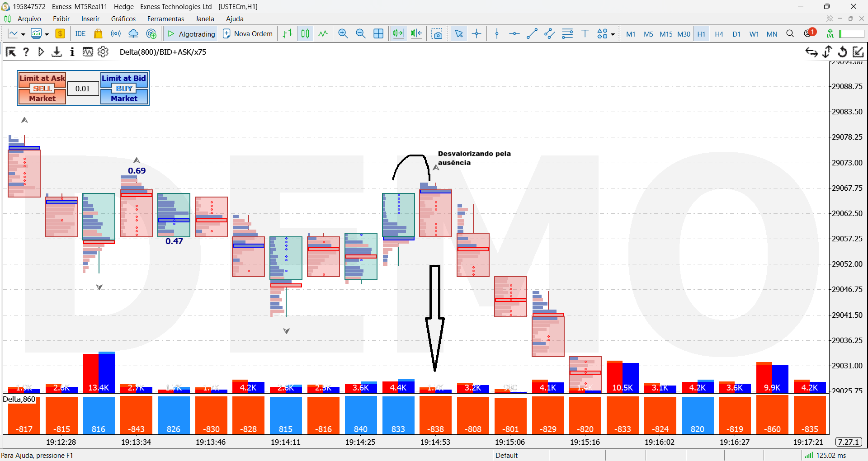Image resolution: width=868 pixels, height=461 pixels.
Task: Open the tile windows grid icon
Action: coord(378,34)
